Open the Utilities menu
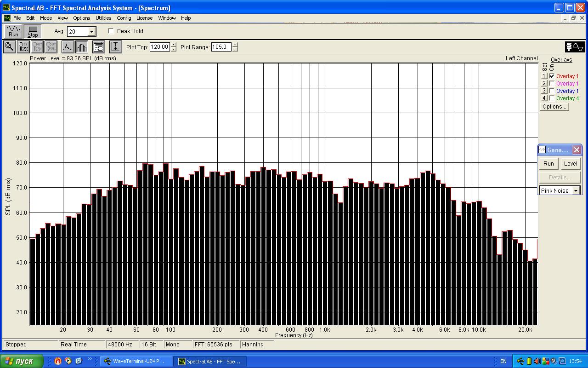This screenshot has height=368, width=588. 103,18
